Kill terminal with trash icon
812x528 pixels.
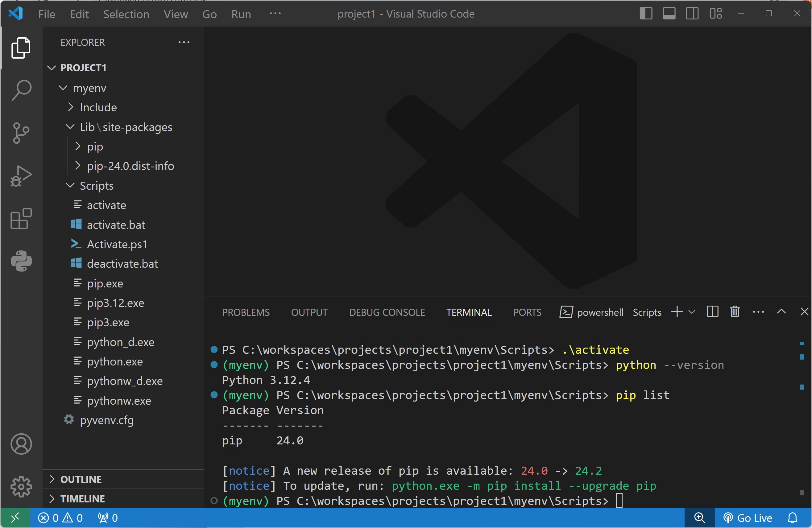735,312
